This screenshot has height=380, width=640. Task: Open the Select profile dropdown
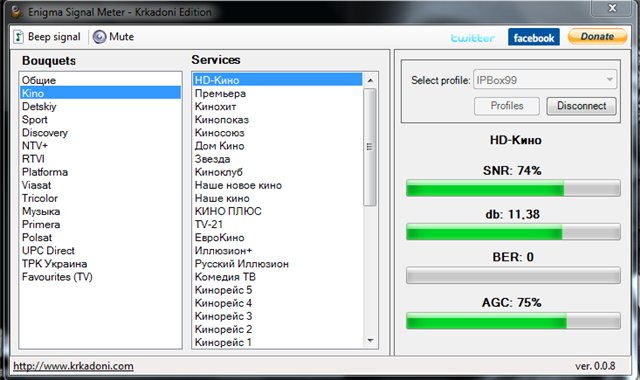tap(544, 80)
